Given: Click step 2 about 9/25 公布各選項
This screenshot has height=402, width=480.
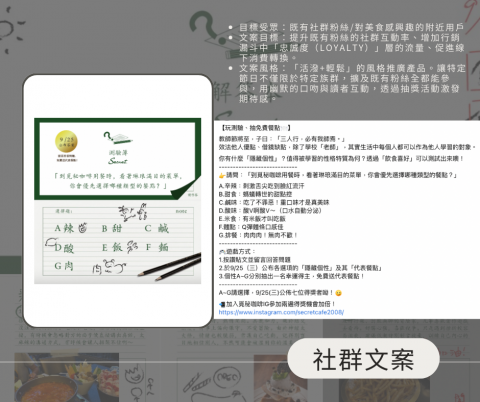Looking at the screenshot, I should [301, 268].
